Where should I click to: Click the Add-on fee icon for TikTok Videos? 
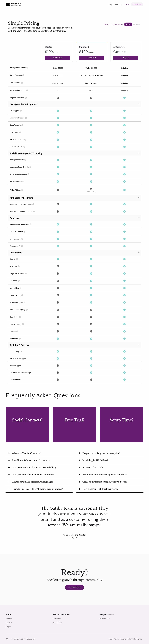[x=91, y=189]
